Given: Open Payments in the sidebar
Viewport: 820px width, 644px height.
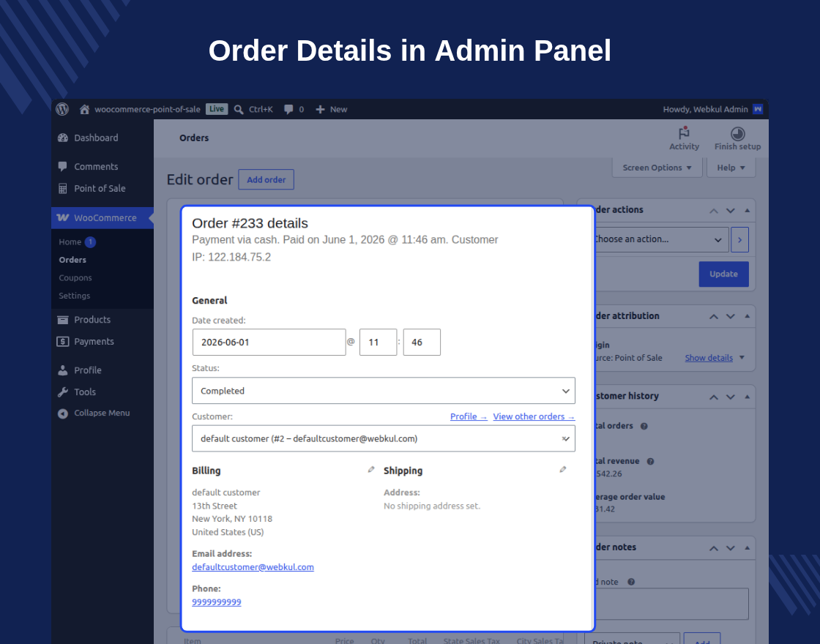Looking at the screenshot, I should click(94, 342).
